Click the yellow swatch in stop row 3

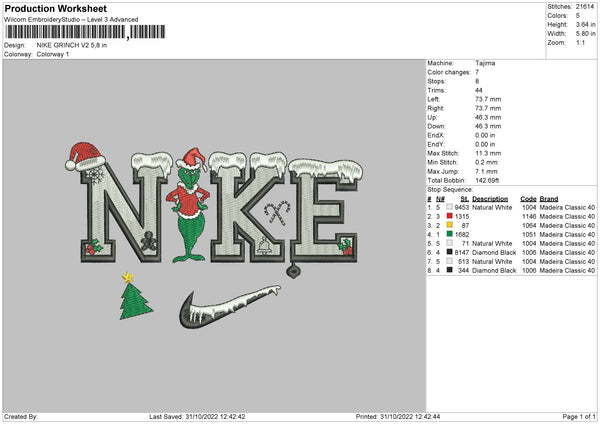coord(449,225)
